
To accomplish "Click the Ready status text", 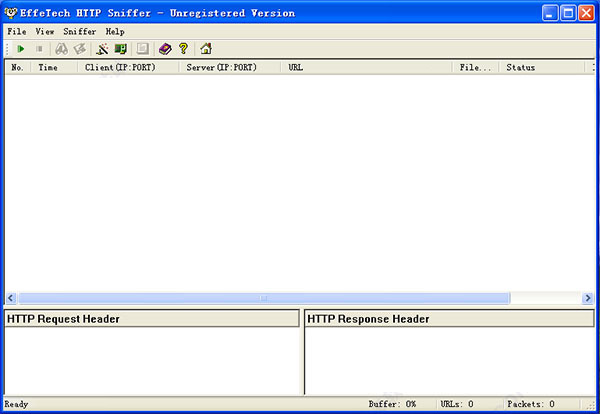I will click(16, 404).
